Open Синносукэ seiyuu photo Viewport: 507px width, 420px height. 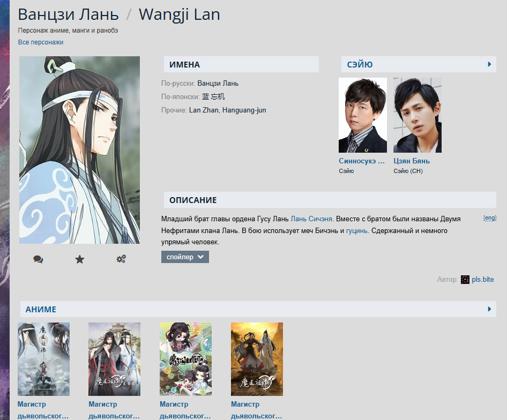tap(363, 115)
